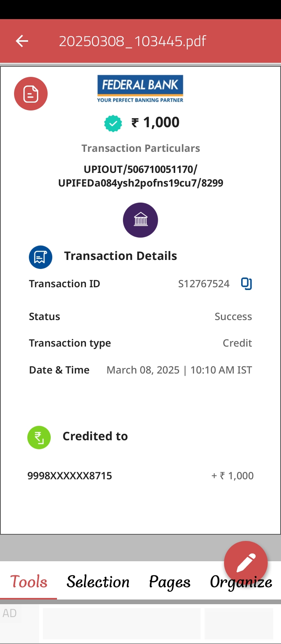Tap the red document icon button
The height and width of the screenshot is (644, 281).
(31, 94)
